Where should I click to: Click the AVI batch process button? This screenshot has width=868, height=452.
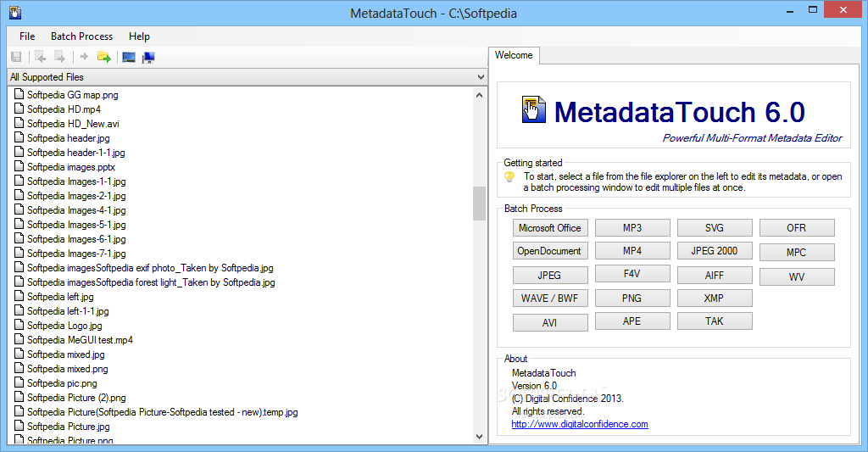pos(550,322)
